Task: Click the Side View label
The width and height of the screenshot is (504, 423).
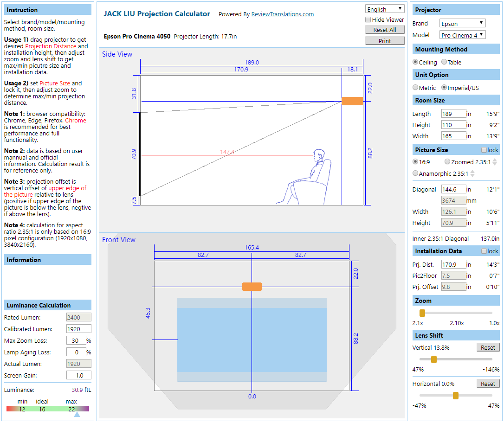Action: click(x=117, y=54)
